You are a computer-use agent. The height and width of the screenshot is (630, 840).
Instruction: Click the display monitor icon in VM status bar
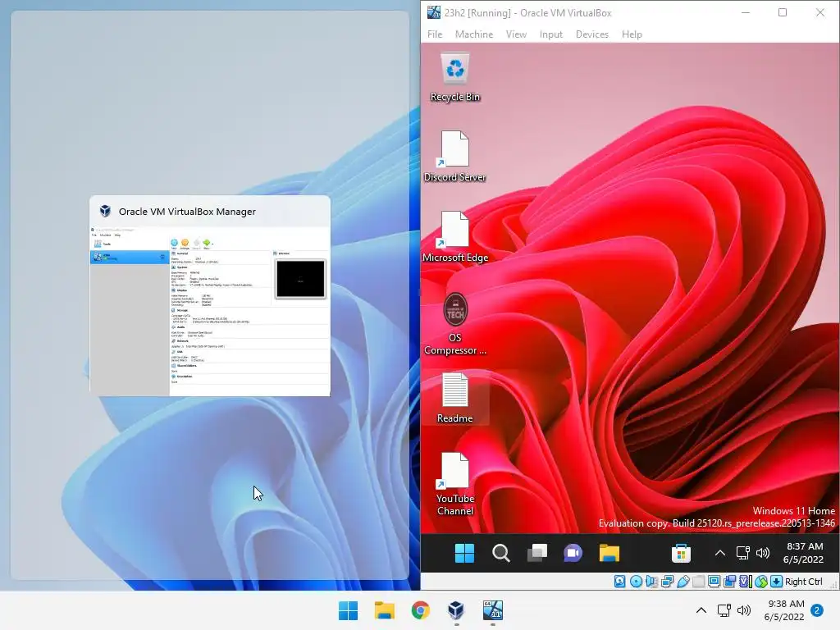point(714,582)
